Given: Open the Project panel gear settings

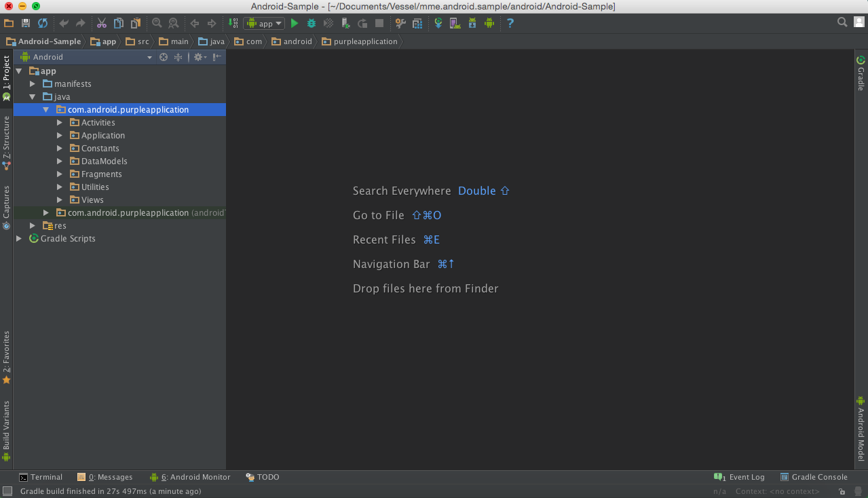Looking at the screenshot, I should tap(199, 57).
